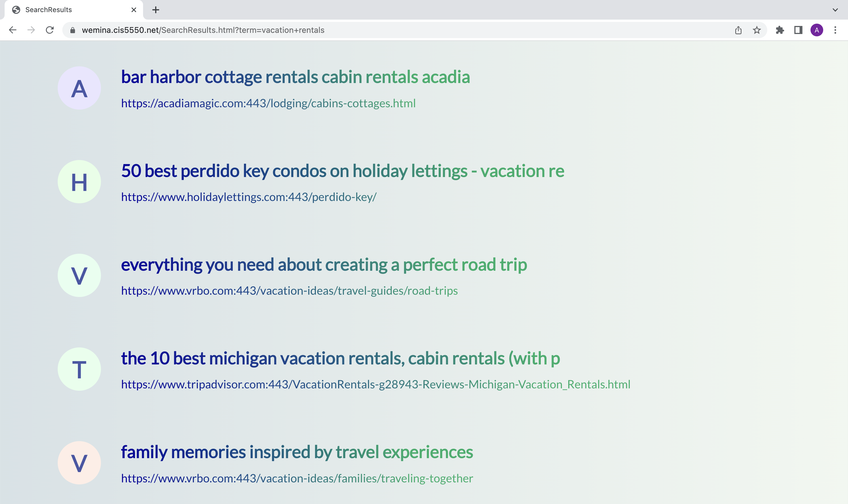Open the Extensions puzzle icon

pos(780,30)
